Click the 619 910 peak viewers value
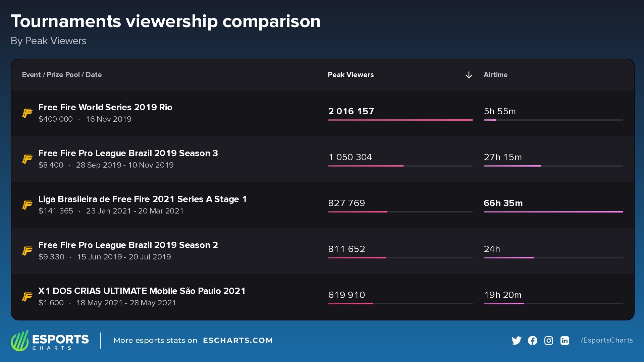This screenshot has width=644, height=362. (346, 295)
